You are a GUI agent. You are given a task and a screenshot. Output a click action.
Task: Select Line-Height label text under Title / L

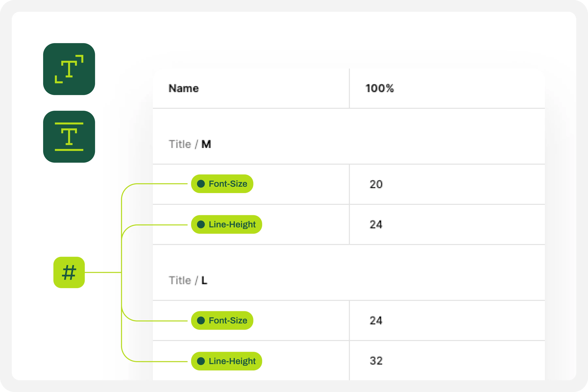coord(232,361)
